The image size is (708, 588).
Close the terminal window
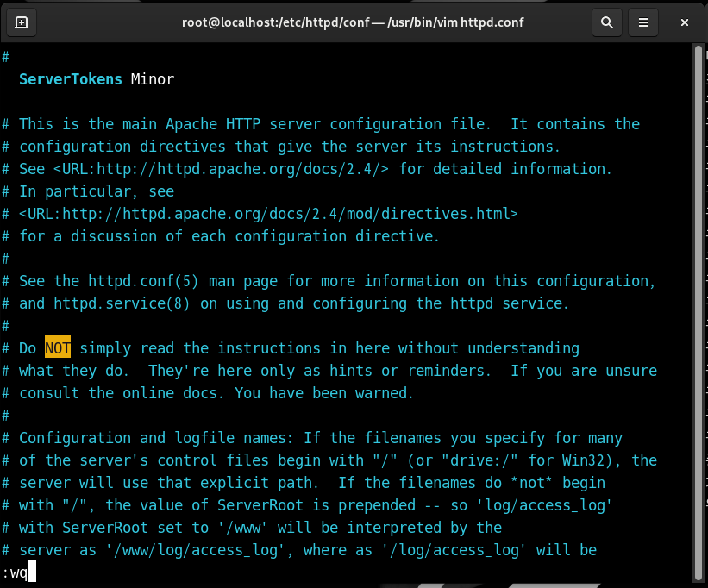[685, 22]
